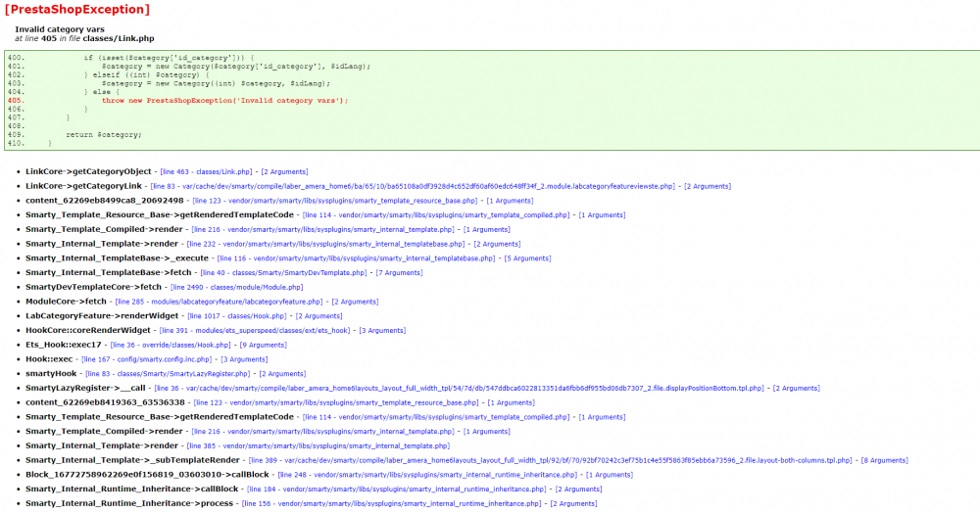Click the 'LinkCore->getCategoryLink' function name
This screenshot has height=514, width=980.
pos(83,186)
